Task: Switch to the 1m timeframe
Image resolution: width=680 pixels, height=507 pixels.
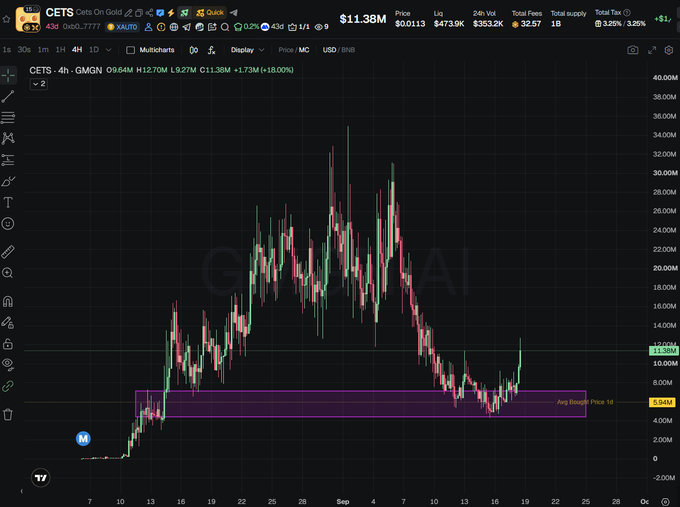Action: coord(43,50)
